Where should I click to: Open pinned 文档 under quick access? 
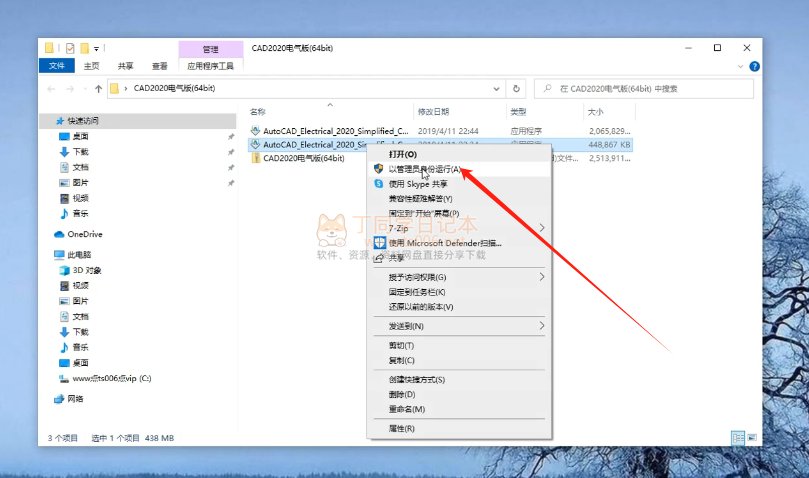pyautogui.click(x=80, y=167)
